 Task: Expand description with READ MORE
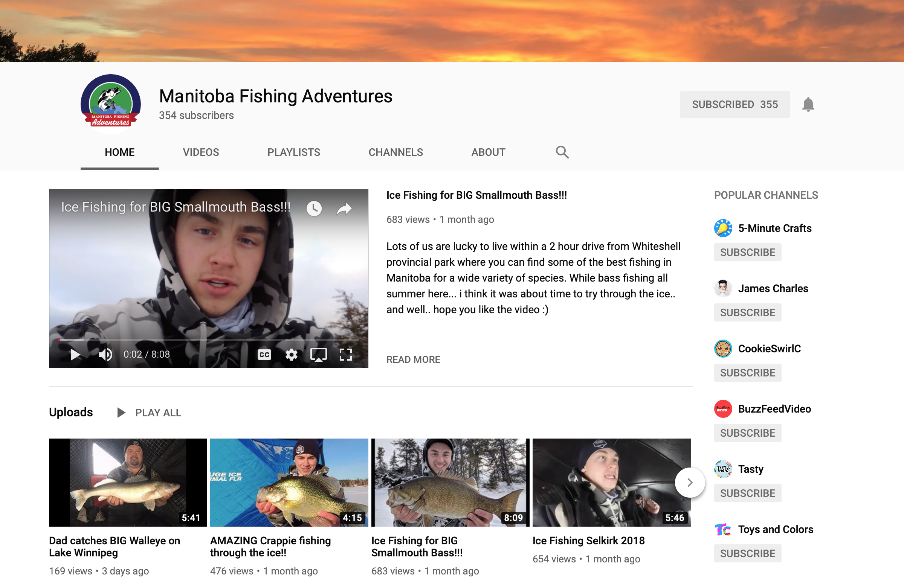pos(413,360)
